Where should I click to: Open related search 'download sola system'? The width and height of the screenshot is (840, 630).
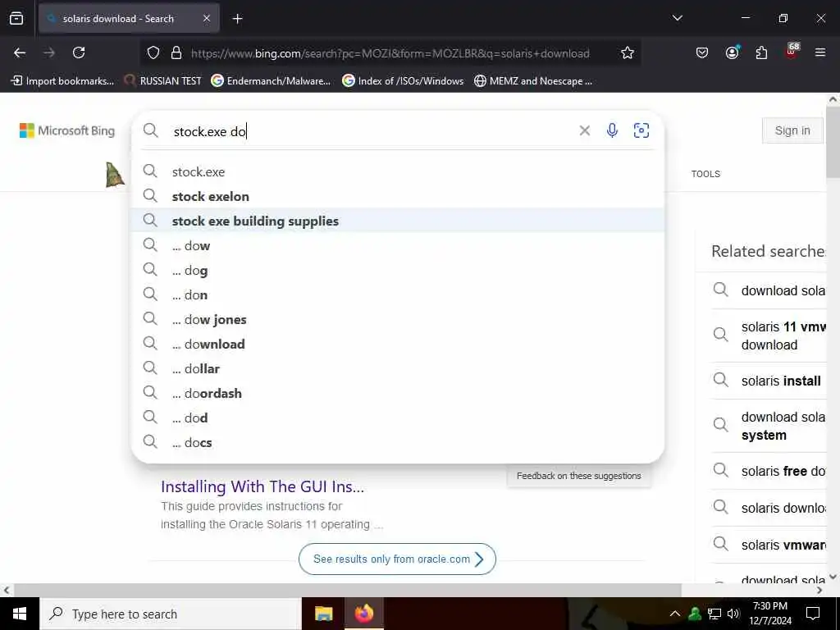[768, 426]
